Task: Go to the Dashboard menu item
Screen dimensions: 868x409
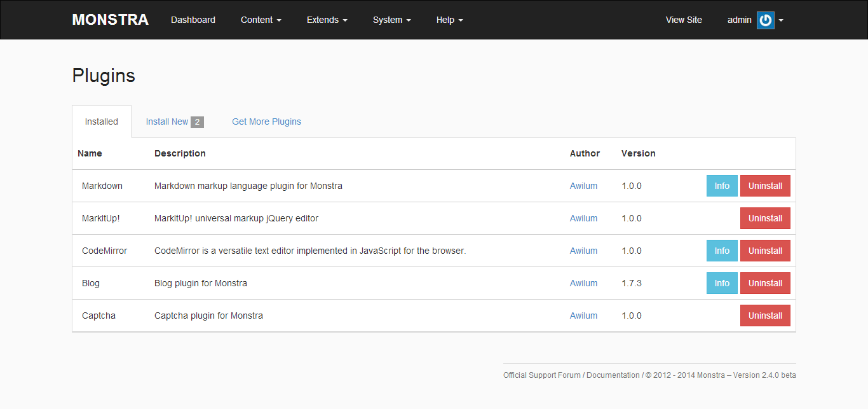Action: (193, 20)
